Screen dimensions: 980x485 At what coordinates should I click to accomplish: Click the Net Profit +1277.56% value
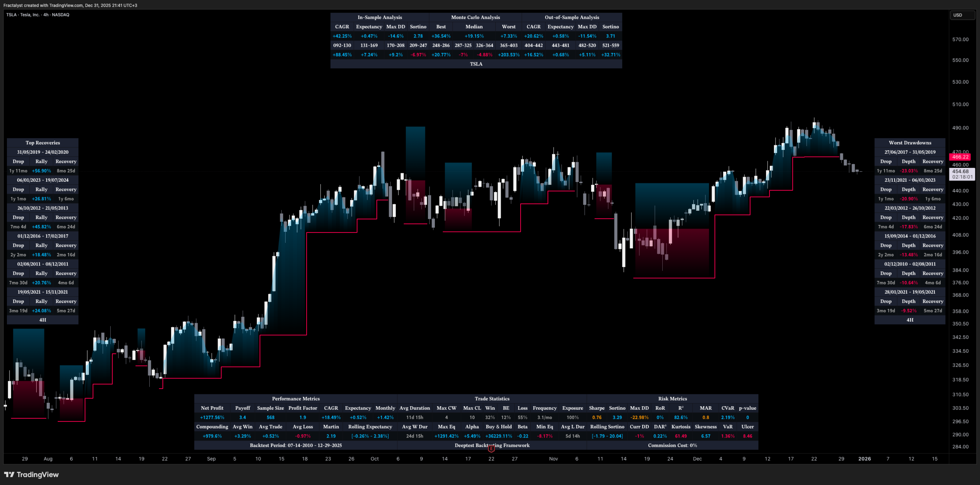(212, 417)
